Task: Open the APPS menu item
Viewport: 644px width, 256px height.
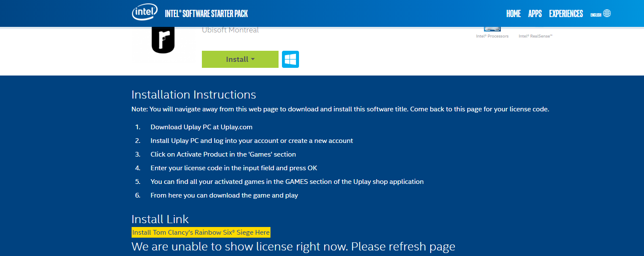Action: [535, 14]
